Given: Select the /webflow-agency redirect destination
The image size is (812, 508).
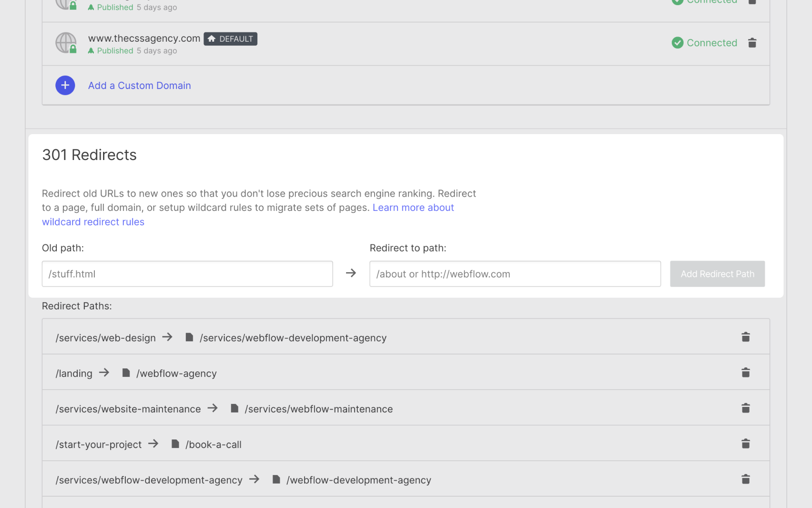Looking at the screenshot, I should (176, 374).
